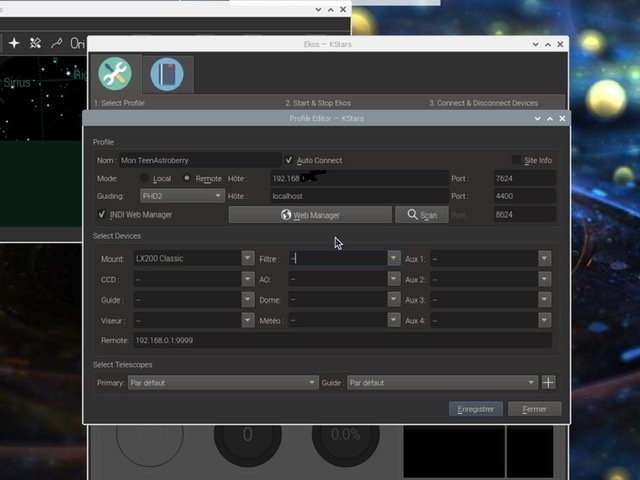Click the satellite icon in KStars toolbar
Image resolution: width=640 pixels, height=480 pixels.
[x=36, y=43]
